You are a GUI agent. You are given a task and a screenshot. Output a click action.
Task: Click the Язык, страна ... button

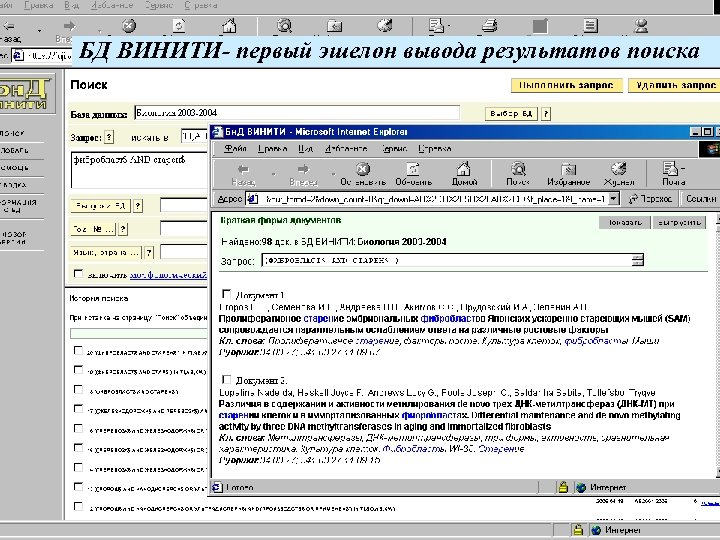click(x=106, y=252)
